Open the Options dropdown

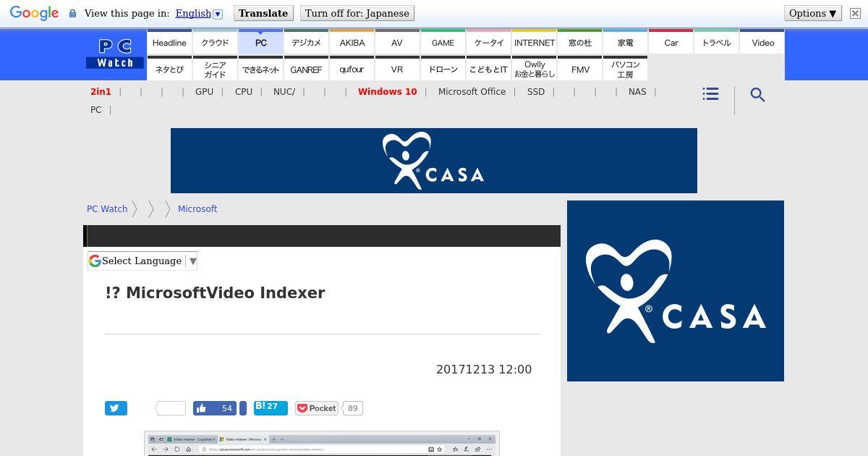click(813, 13)
